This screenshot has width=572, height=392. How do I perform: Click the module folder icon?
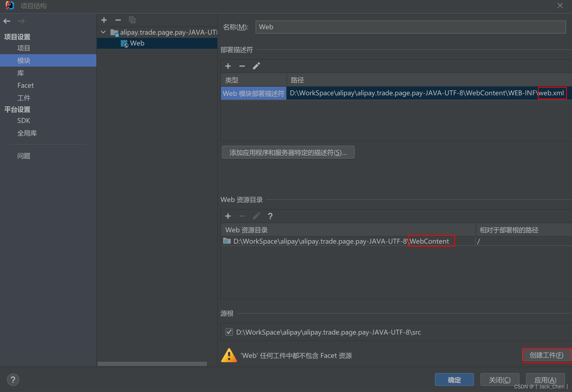114,33
